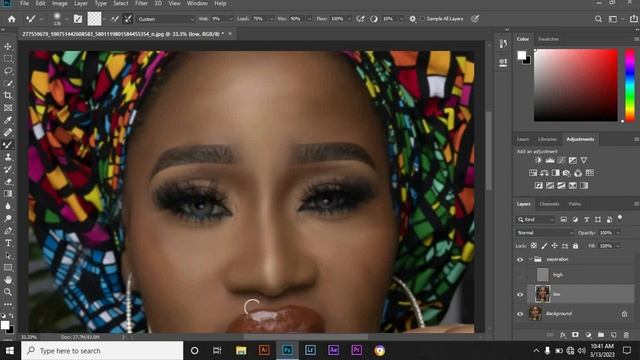
Task: Pick a color in the color field
Action: click(x=576, y=85)
